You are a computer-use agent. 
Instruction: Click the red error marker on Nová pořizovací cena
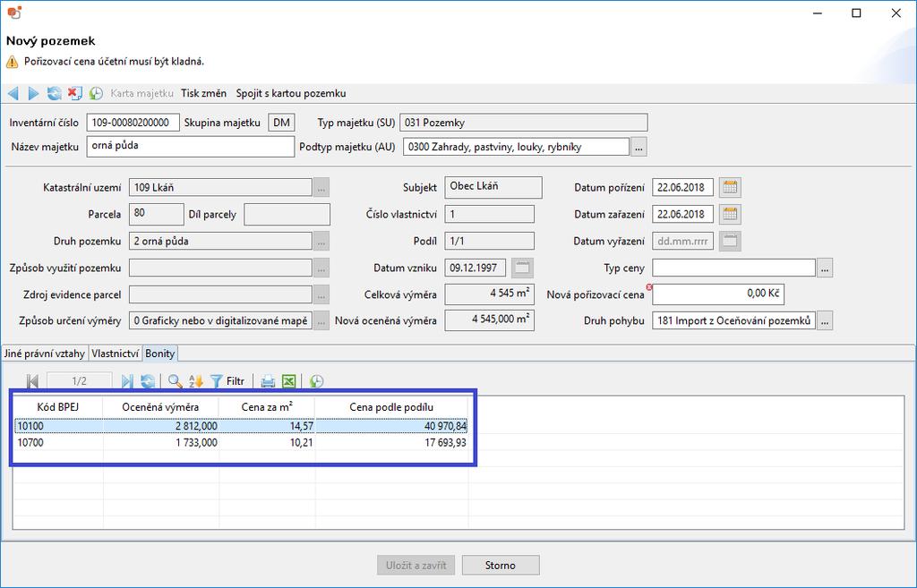click(x=649, y=287)
